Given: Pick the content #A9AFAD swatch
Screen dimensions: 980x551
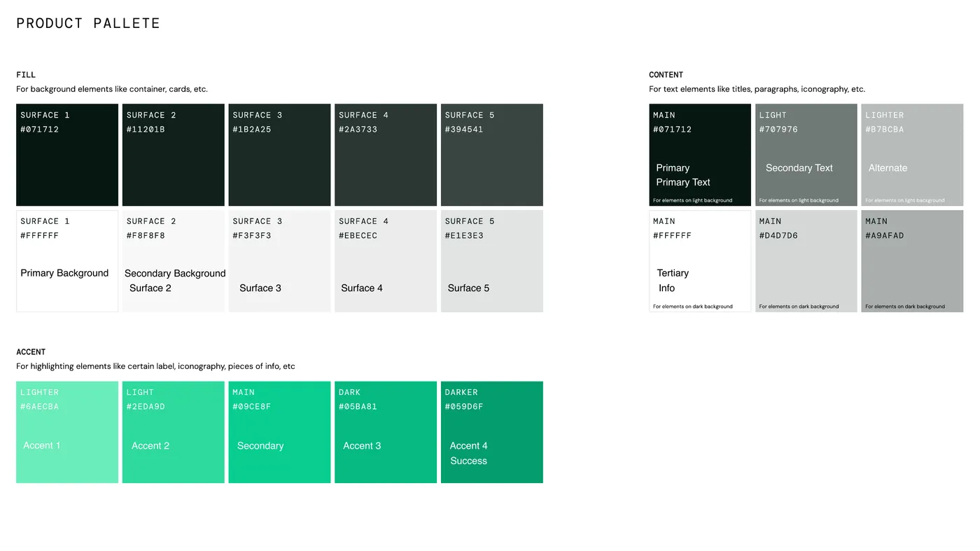Looking at the screenshot, I should pos(912,261).
